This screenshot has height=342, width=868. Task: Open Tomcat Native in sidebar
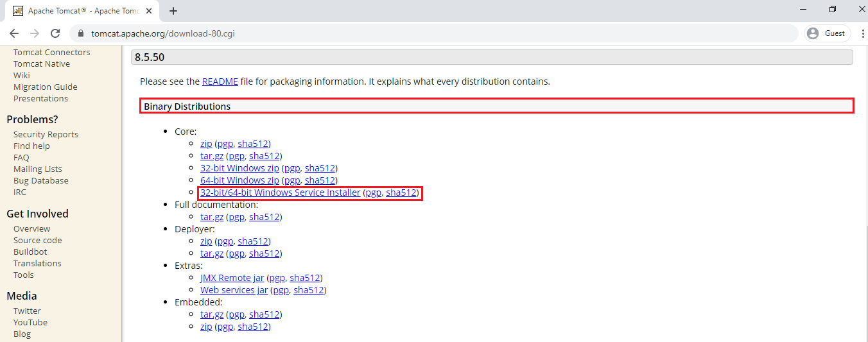pyautogui.click(x=42, y=64)
